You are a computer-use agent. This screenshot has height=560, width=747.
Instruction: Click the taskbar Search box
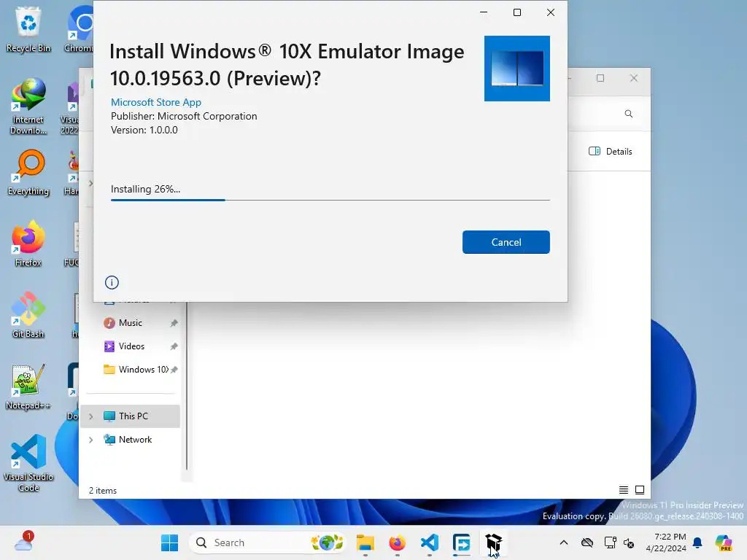point(268,542)
